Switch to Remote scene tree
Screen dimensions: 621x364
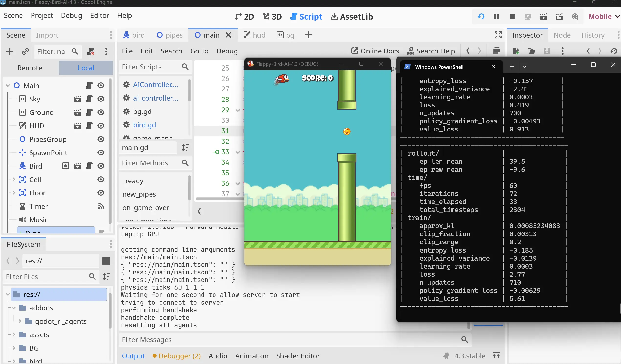point(30,68)
